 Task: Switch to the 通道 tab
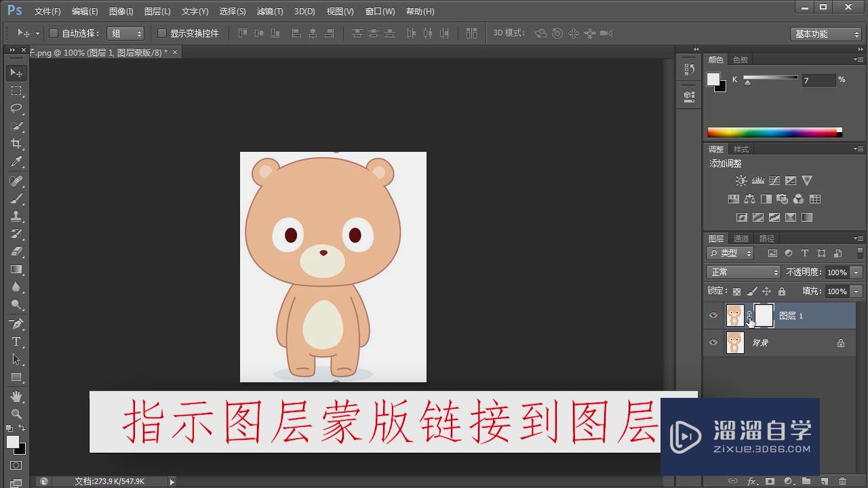[x=741, y=239]
